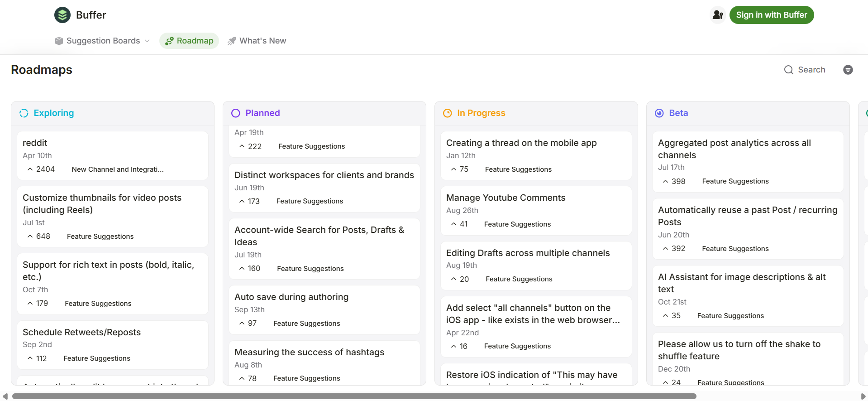Open Customize thumbnails for video posts card
This screenshot has width=868, height=401.
(113, 217)
